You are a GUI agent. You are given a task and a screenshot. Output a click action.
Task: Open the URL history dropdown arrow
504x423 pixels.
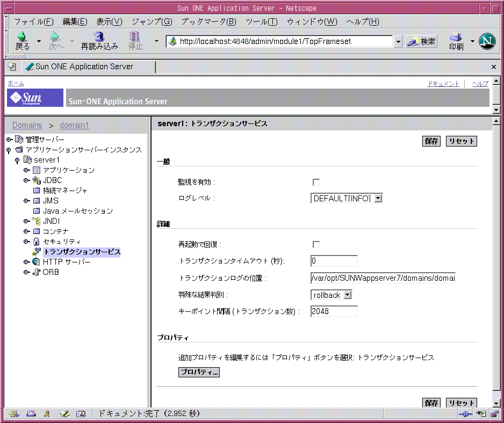pos(398,42)
